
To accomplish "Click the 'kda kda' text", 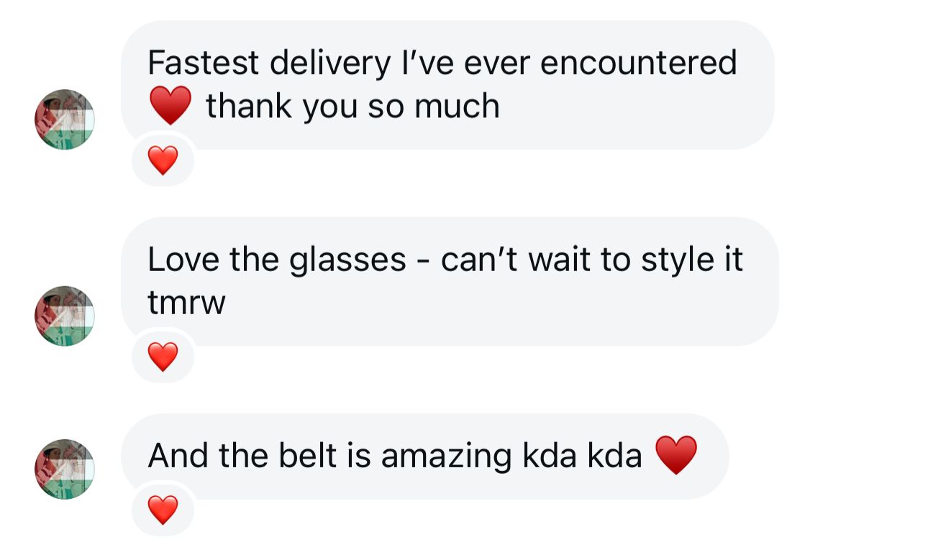I will (x=584, y=456).
